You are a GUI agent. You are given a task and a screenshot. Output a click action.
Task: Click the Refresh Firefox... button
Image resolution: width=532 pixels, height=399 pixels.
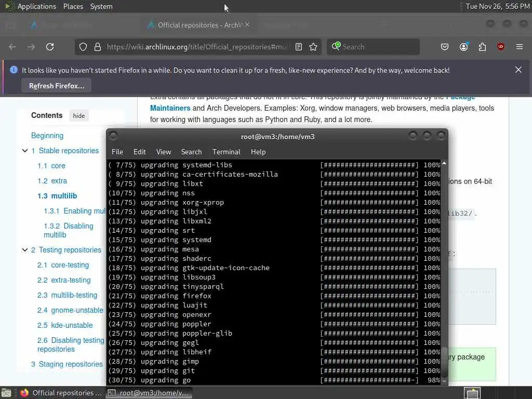point(56,86)
